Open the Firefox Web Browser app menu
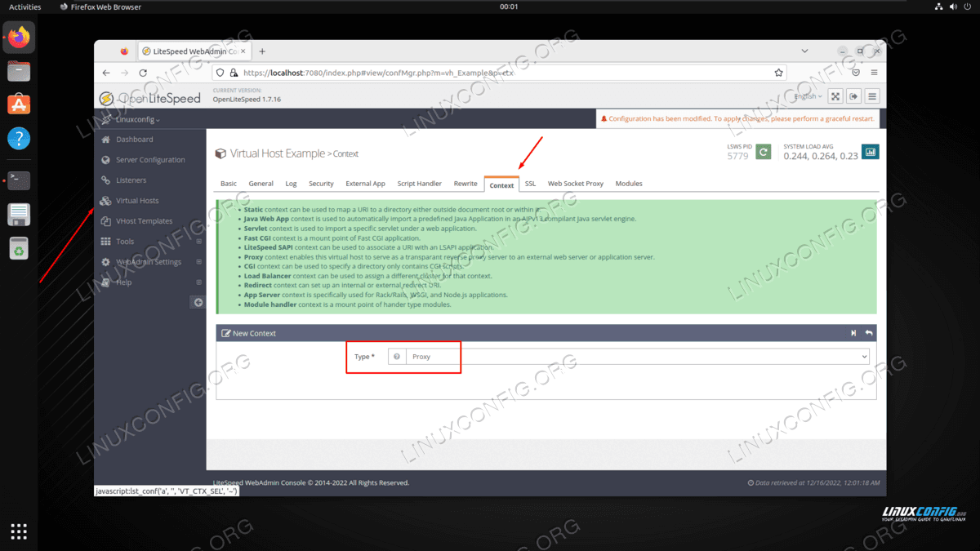 click(x=100, y=7)
